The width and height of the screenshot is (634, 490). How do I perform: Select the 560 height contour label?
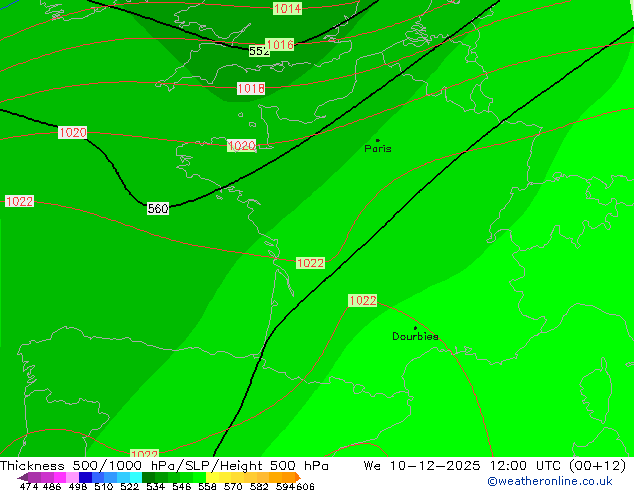158,209
